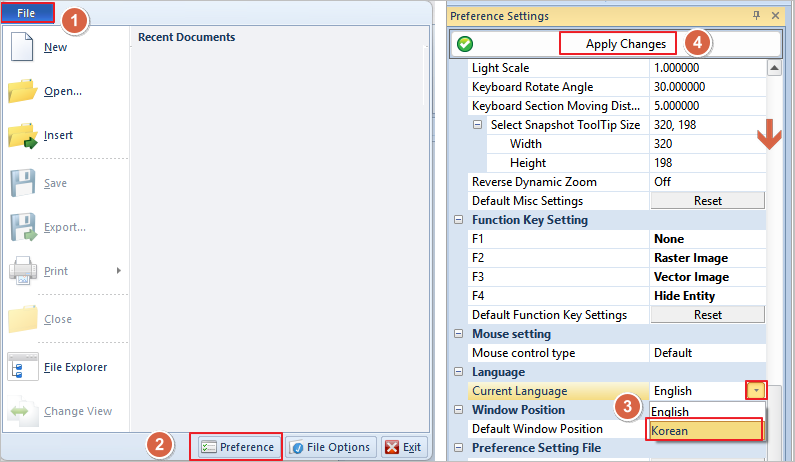Open the Preference button
795x462 pixels.
pos(237,447)
